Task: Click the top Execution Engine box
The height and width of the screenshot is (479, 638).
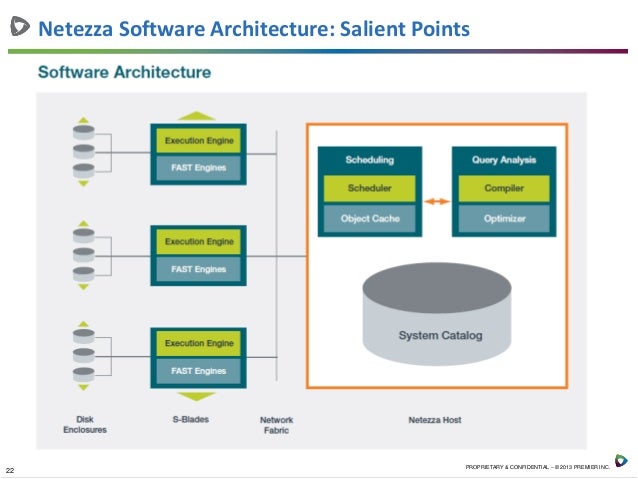Action: 199,141
